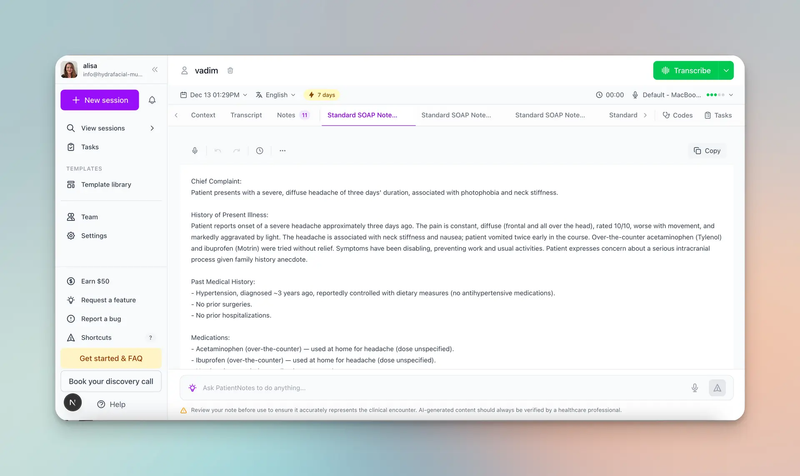This screenshot has width=800, height=476.
Task: Click the Chief Complaint heading text
Action: pos(216,181)
